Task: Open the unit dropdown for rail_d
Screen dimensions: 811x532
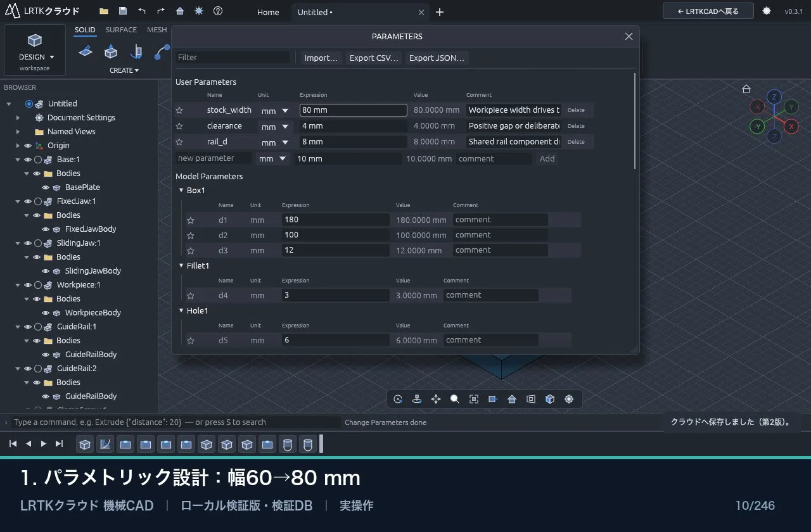Action: pos(276,142)
